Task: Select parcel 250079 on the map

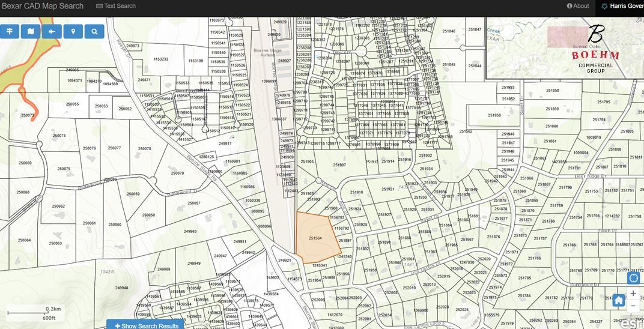Action: (177, 173)
